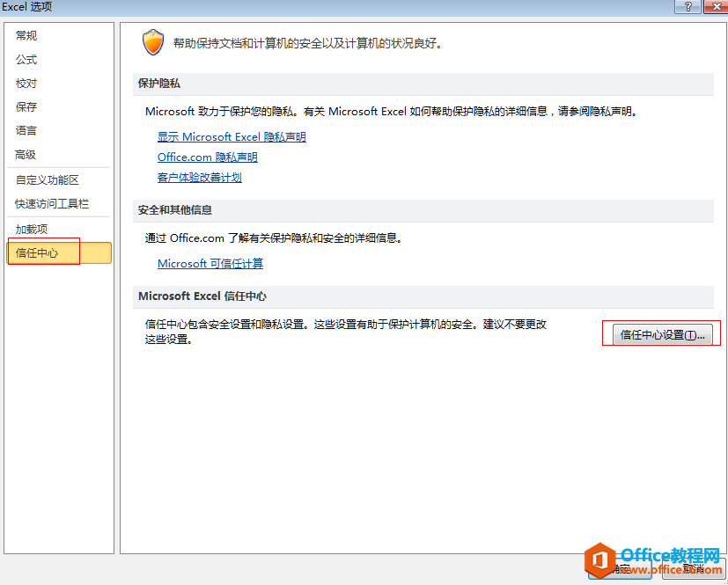Open 显示 Microsoft Excel 隐私声明 link

pos(232,137)
